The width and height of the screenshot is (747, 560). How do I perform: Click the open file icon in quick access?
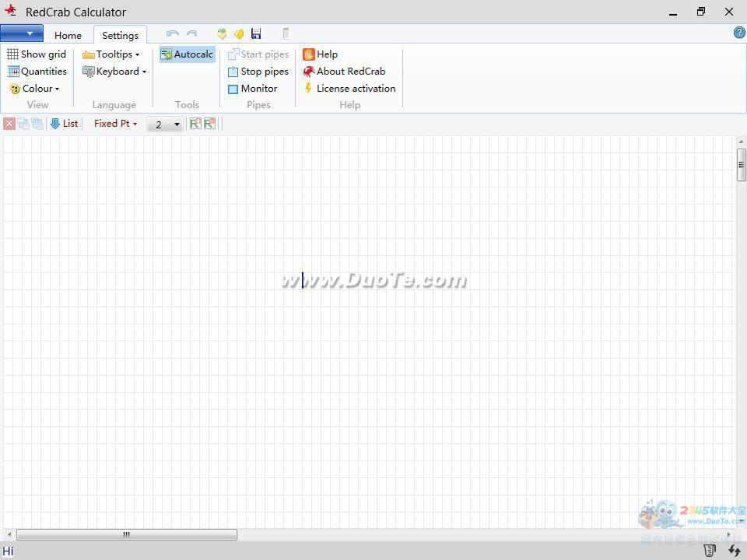[222, 33]
